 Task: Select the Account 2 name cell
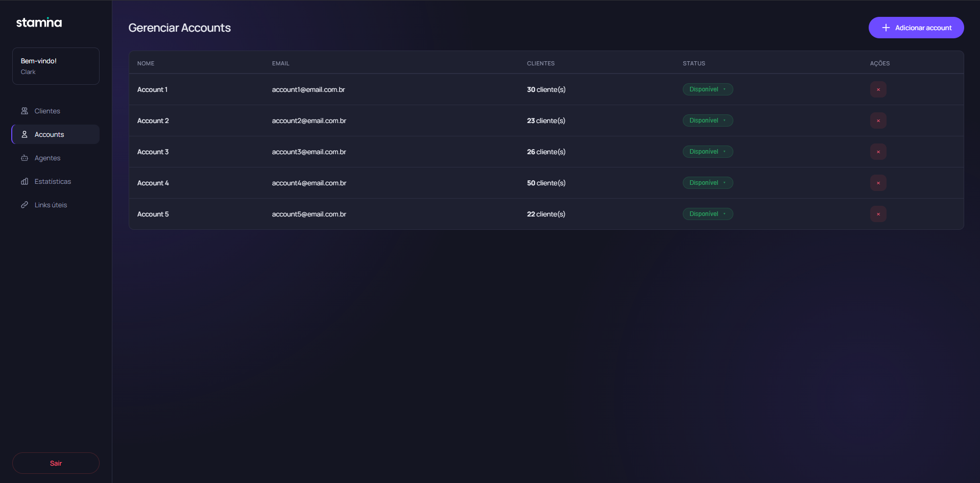pos(153,120)
